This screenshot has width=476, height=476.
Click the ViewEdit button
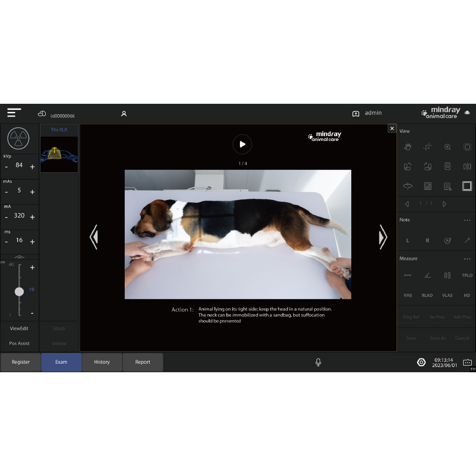pos(19,328)
